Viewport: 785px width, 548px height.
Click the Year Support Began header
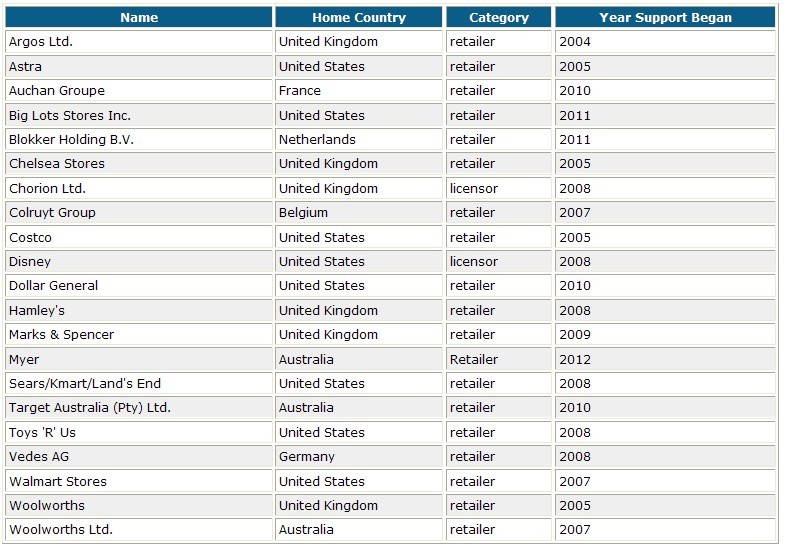[x=665, y=17]
